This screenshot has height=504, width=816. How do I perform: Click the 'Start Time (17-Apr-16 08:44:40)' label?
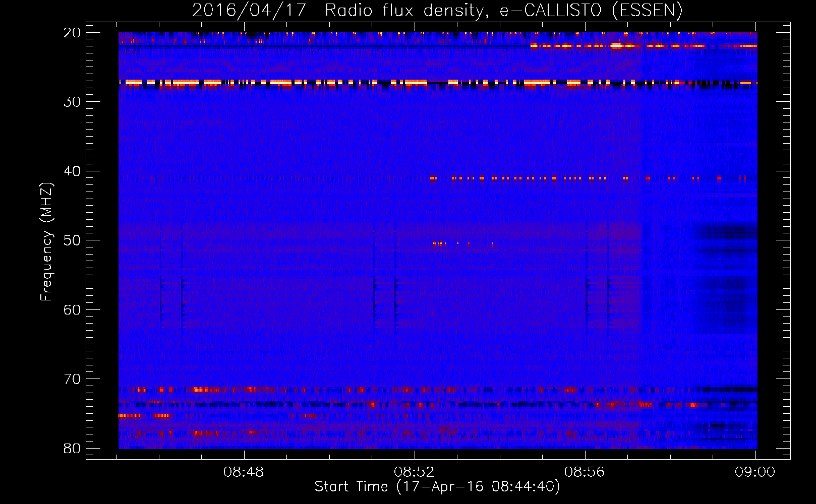[x=437, y=487]
